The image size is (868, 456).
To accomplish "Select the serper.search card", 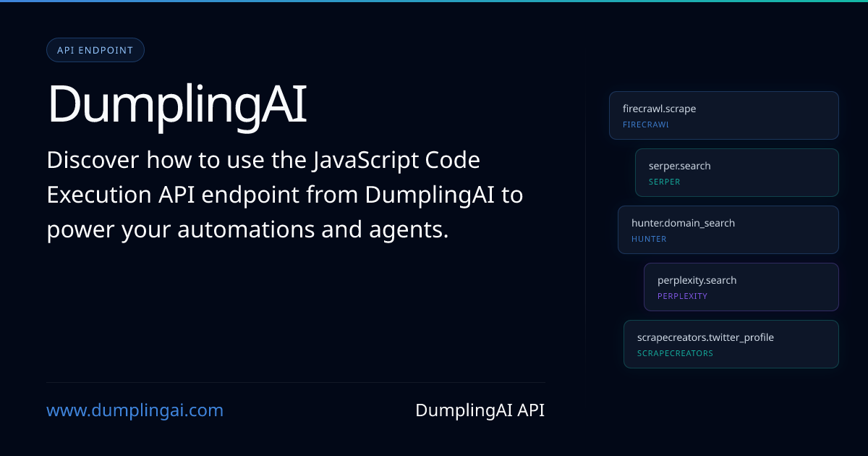I will (x=737, y=172).
